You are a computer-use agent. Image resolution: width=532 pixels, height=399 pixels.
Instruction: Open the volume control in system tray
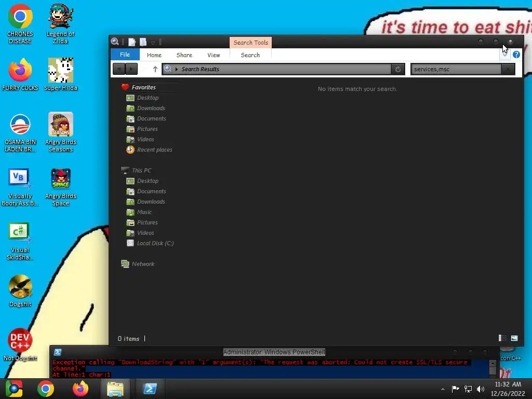(x=481, y=389)
